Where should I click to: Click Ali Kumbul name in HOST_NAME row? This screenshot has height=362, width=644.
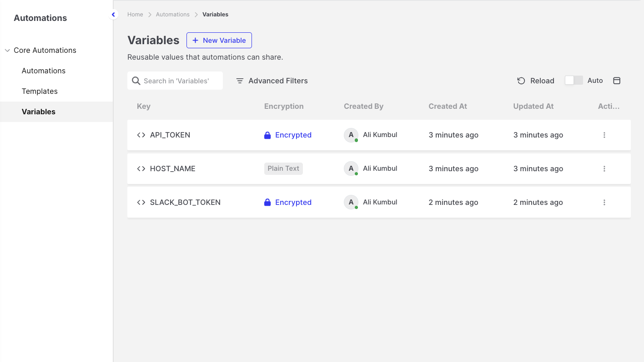click(x=380, y=168)
